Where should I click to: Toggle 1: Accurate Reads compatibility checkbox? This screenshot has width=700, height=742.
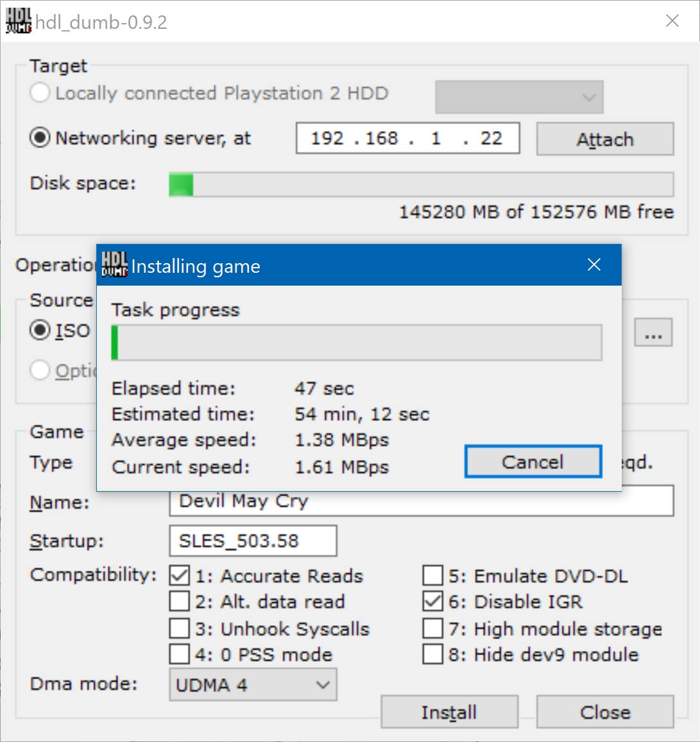pyautogui.click(x=180, y=575)
